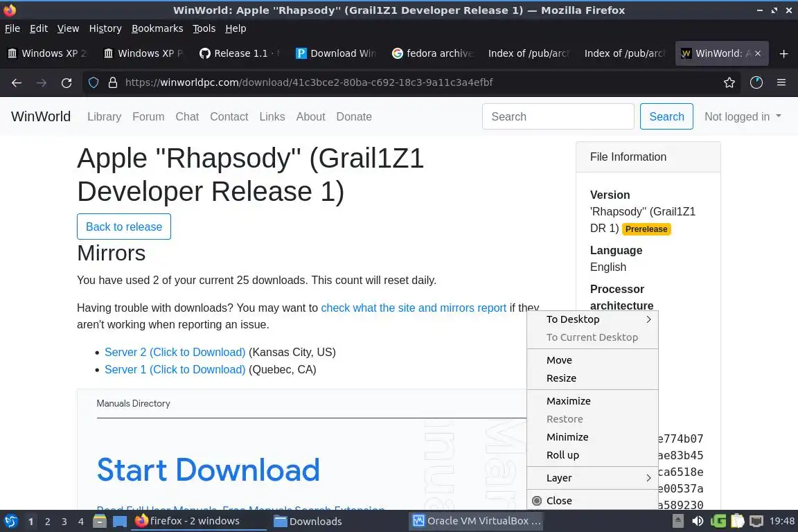
Task: Click the green tray icon
Action: pos(718,521)
